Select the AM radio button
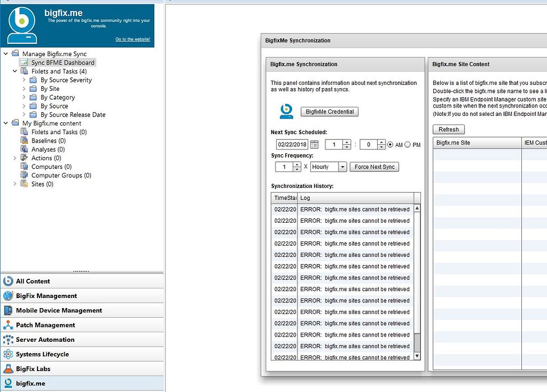547x392 pixels. click(390, 144)
